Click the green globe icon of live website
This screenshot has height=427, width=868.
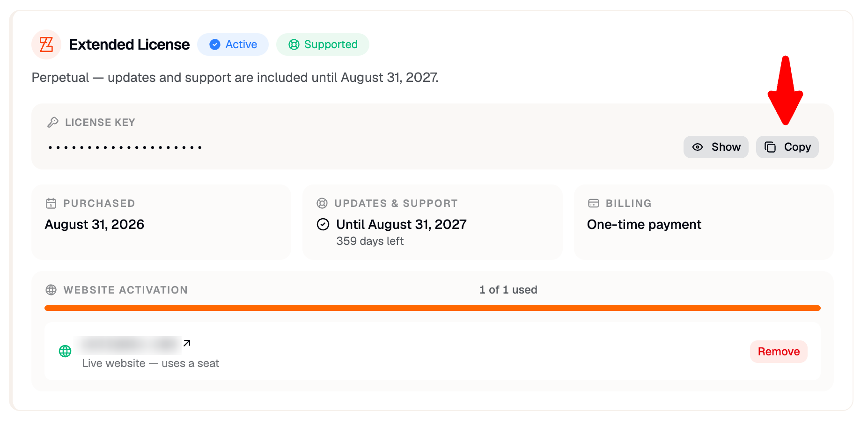[65, 351]
